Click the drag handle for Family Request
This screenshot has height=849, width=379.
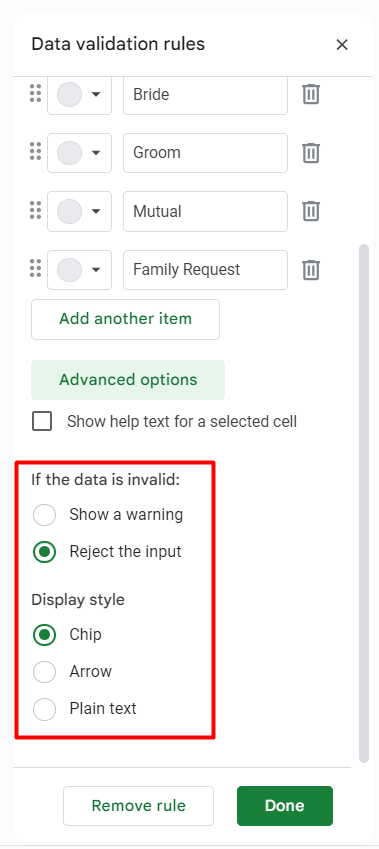pos(35,269)
